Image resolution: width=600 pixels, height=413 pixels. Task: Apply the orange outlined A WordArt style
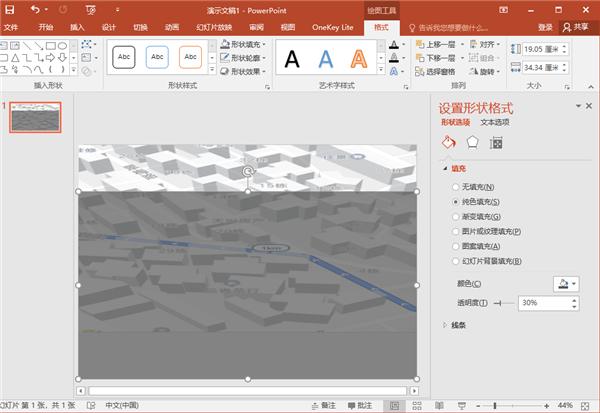tap(359, 59)
